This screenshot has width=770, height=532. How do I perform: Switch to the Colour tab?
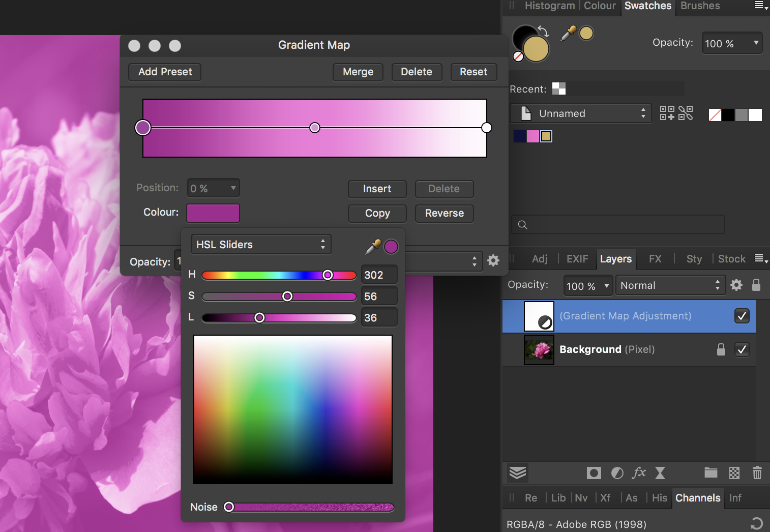[600, 6]
